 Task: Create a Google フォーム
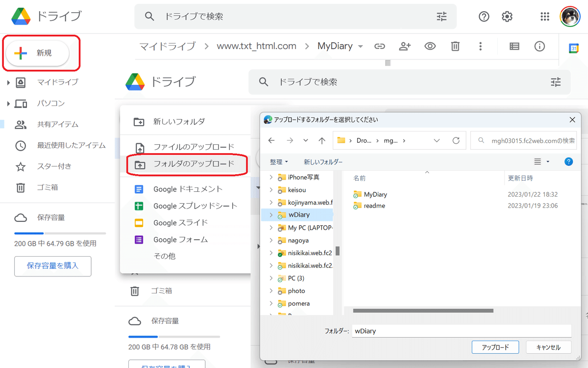pos(186,239)
